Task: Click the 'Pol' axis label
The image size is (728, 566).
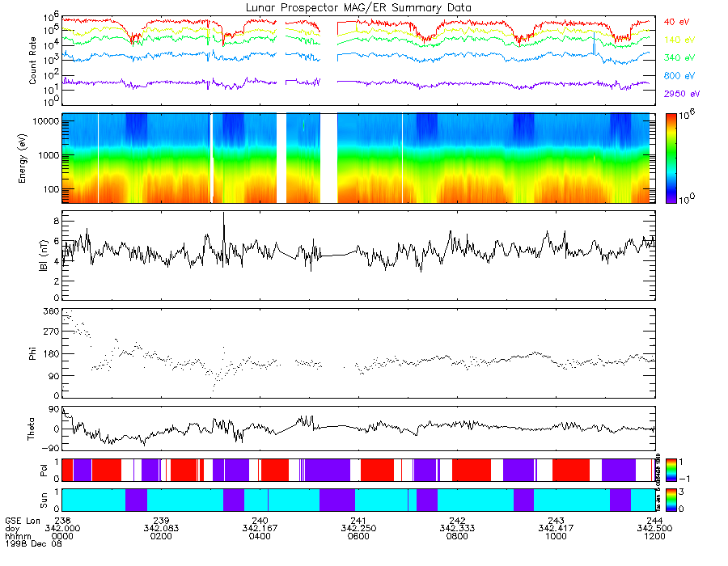Action: [x=43, y=471]
